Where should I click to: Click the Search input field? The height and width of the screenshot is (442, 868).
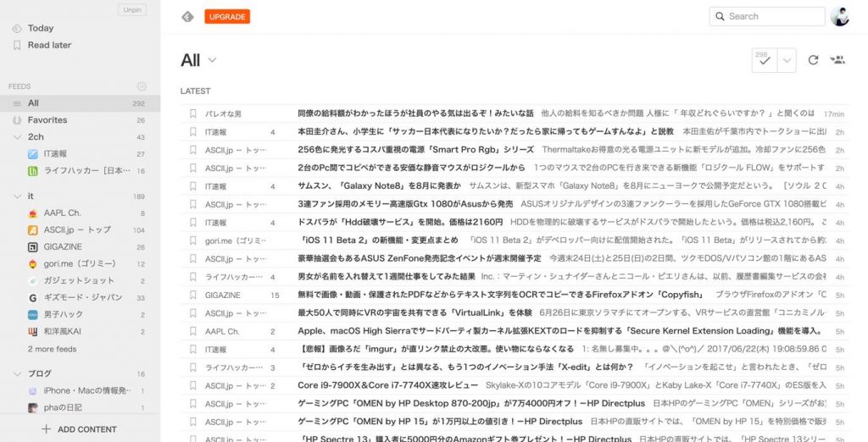click(766, 17)
